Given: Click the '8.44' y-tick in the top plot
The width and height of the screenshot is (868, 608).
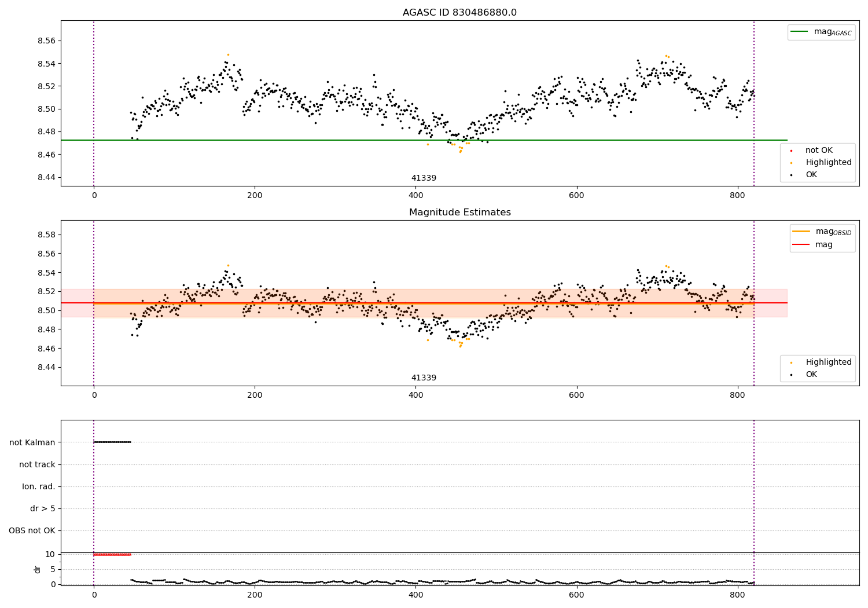Looking at the screenshot, I should point(46,177).
